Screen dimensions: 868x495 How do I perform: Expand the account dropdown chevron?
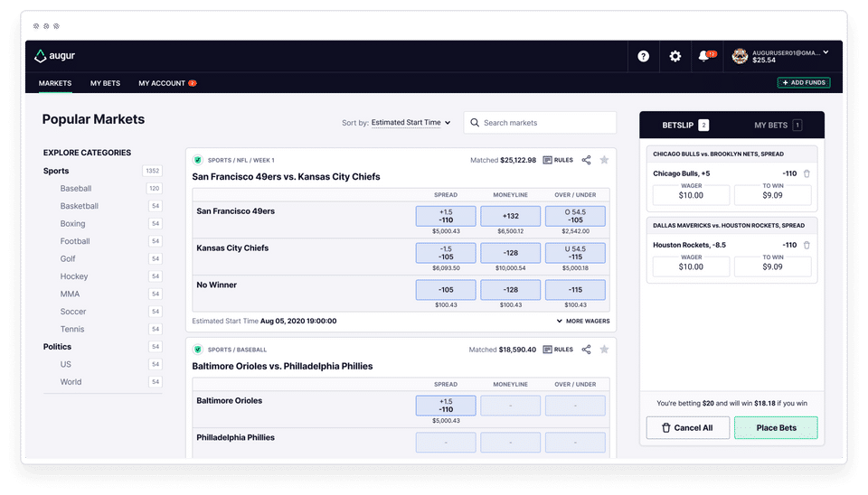point(826,52)
